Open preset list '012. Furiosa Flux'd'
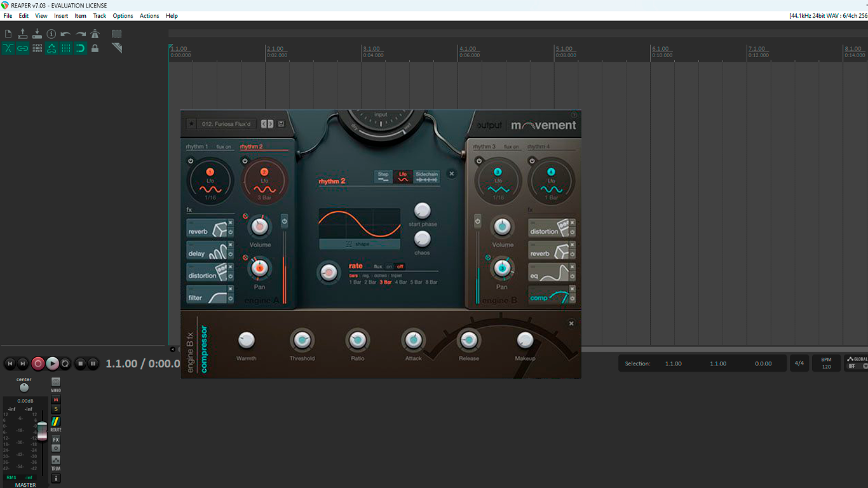 click(x=227, y=124)
